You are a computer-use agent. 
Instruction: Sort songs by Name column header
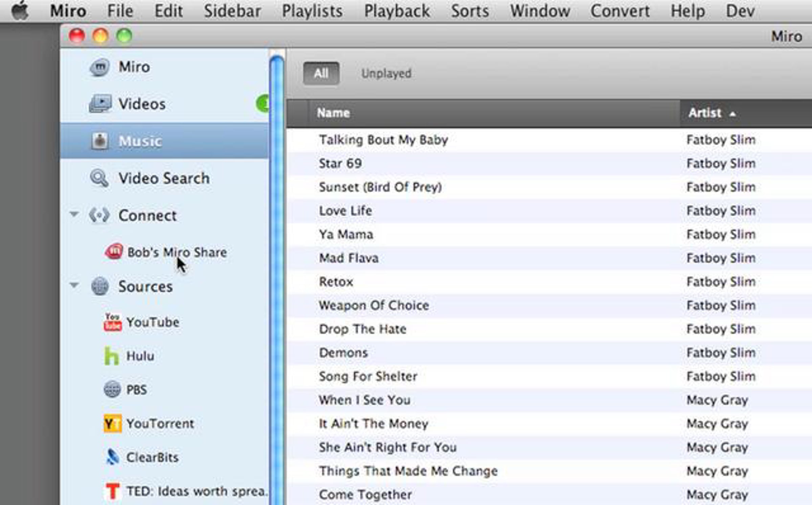click(x=494, y=113)
